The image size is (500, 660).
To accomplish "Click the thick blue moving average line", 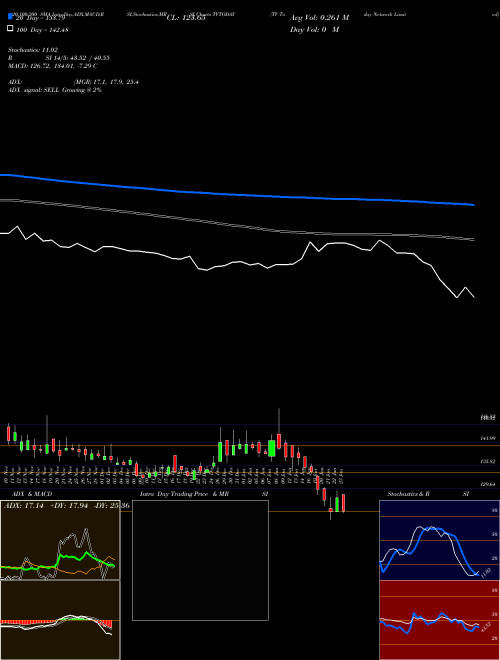I will [x=237, y=194].
